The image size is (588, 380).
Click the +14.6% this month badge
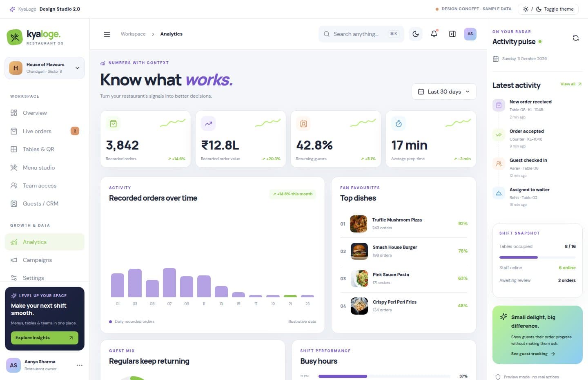tap(293, 194)
